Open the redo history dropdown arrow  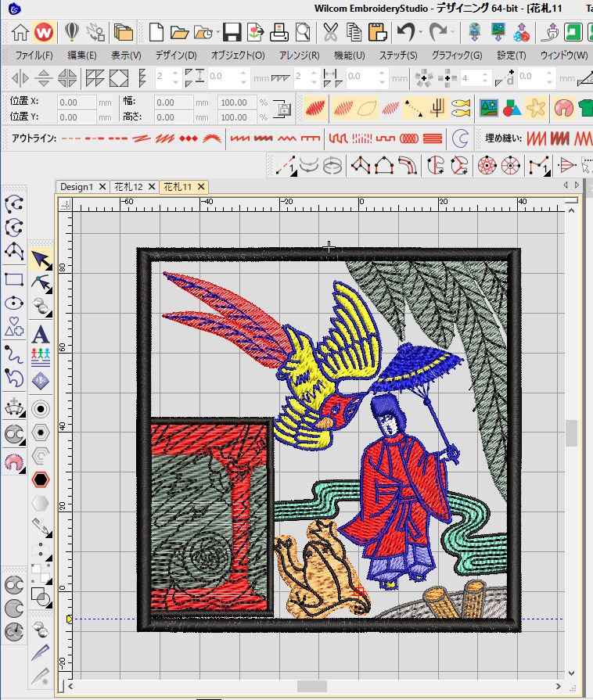pos(452,33)
